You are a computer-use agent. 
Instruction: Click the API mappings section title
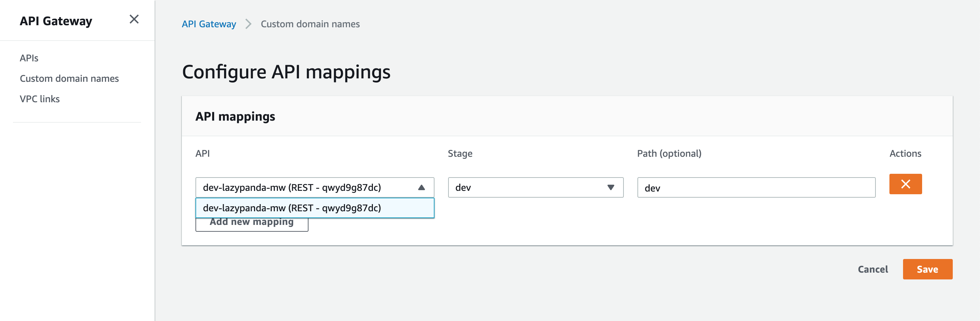[235, 116]
